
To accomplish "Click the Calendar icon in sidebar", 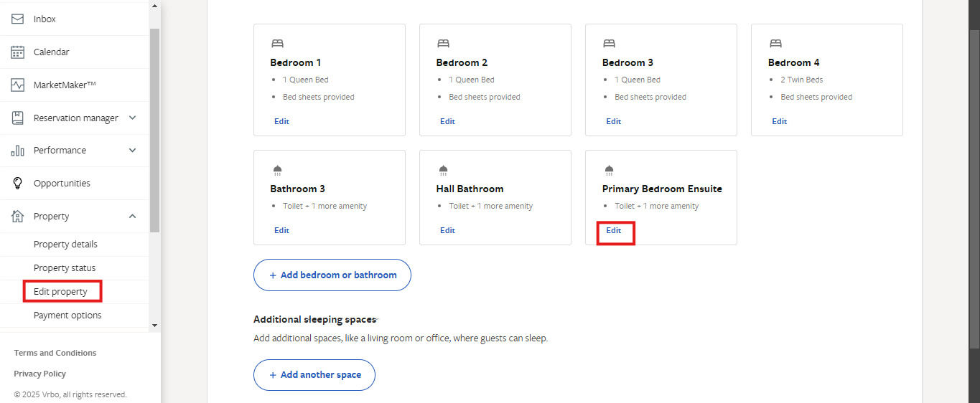I will pos(18,52).
